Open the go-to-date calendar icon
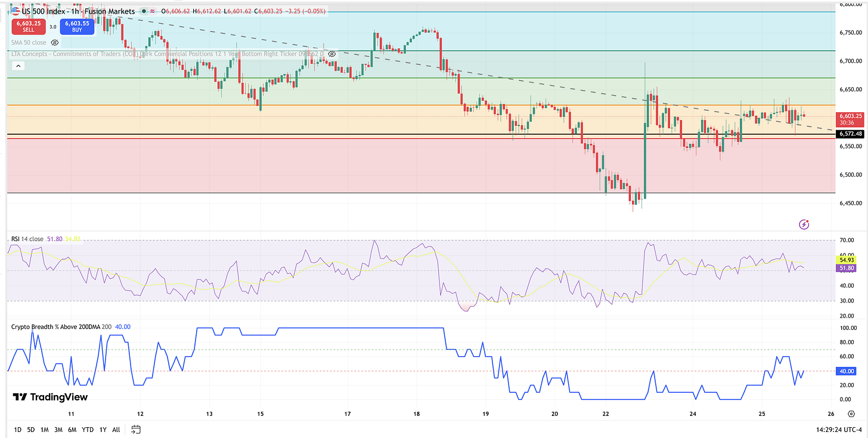Screen dimensions: 868x438 (x=136, y=430)
